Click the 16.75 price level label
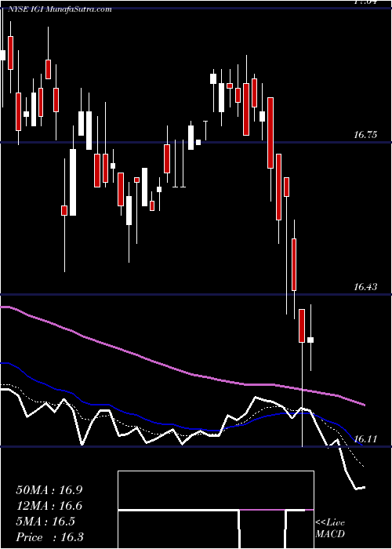Screen dimensions: 392x549 click(365, 135)
